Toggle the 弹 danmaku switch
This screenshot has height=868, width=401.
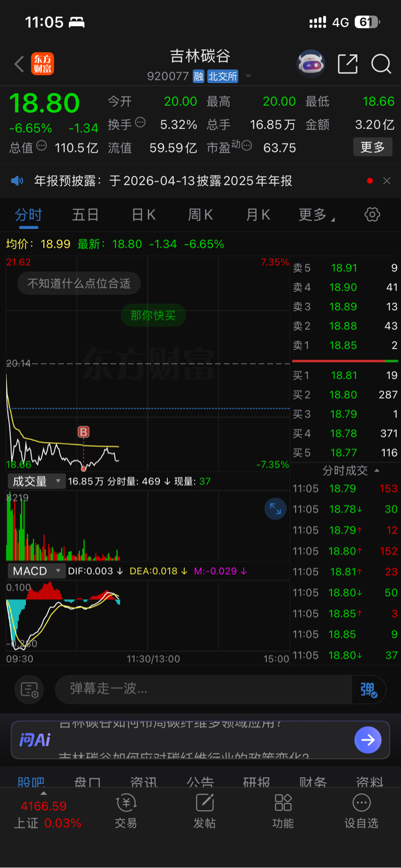[369, 689]
